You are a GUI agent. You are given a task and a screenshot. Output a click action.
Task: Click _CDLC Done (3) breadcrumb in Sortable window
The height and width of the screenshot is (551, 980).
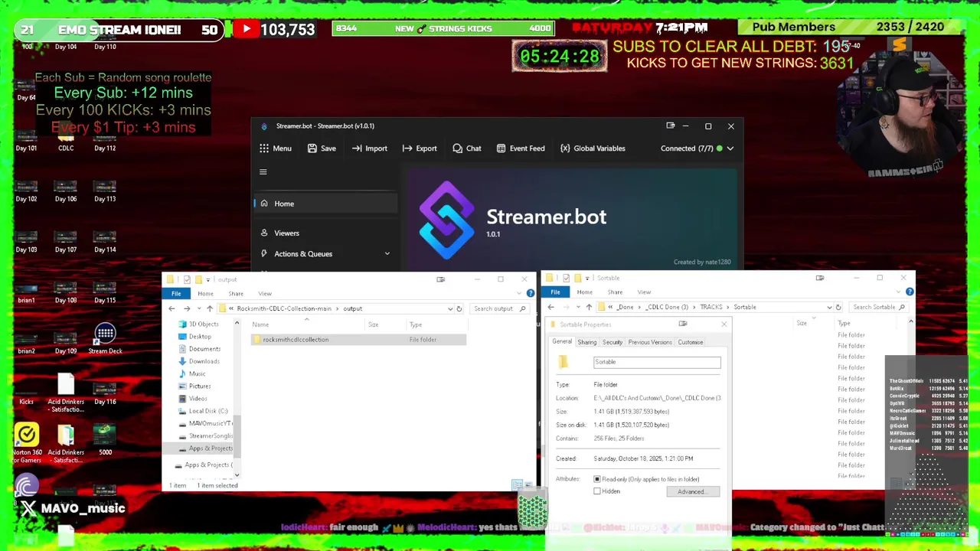(667, 307)
